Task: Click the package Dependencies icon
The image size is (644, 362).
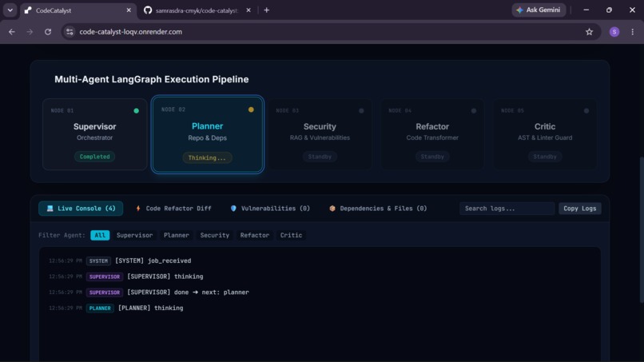Action: point(332,209)
